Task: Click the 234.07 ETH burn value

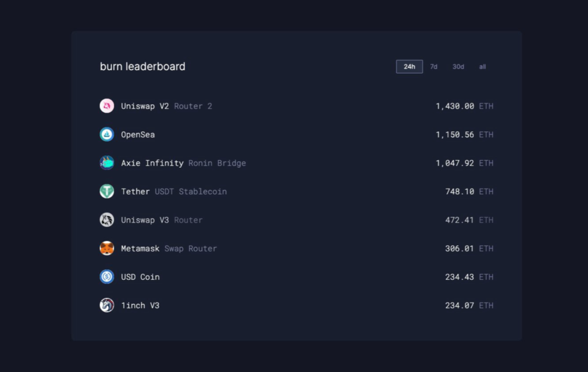Action: 469,306
